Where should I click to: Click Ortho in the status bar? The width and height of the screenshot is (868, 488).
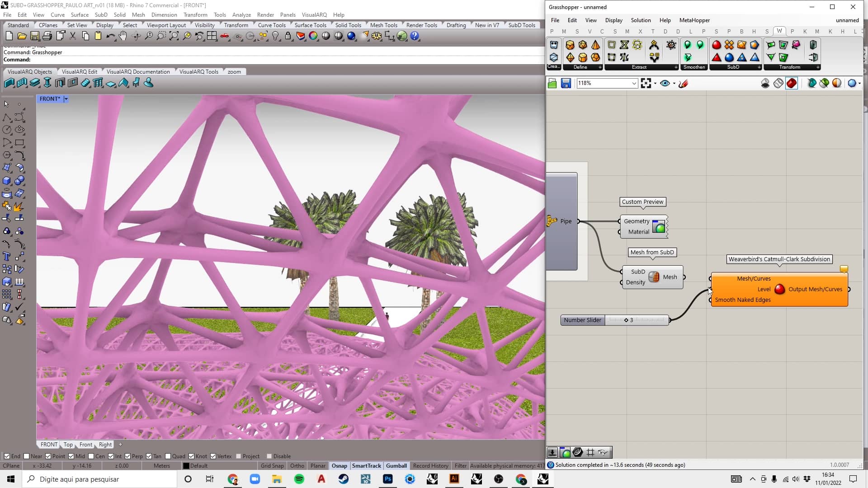(x=297, y=465)
